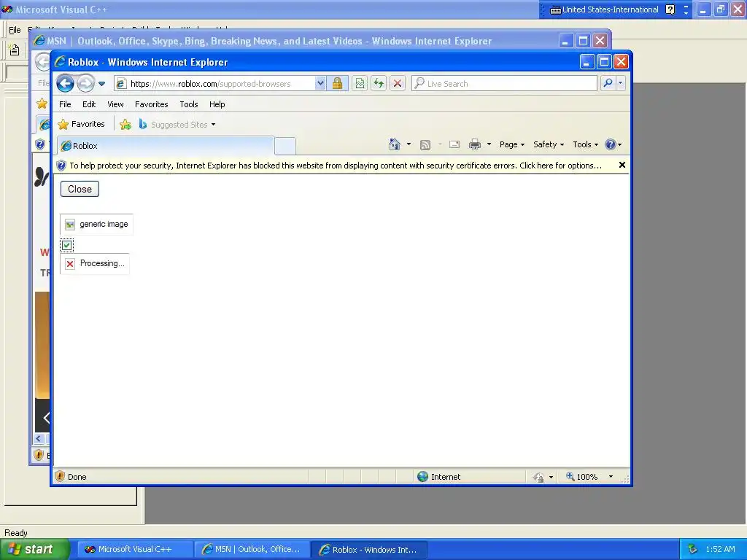This screenshot has width=747, height=560.
Task: Click the security information bar message
Action: point(336,166)
